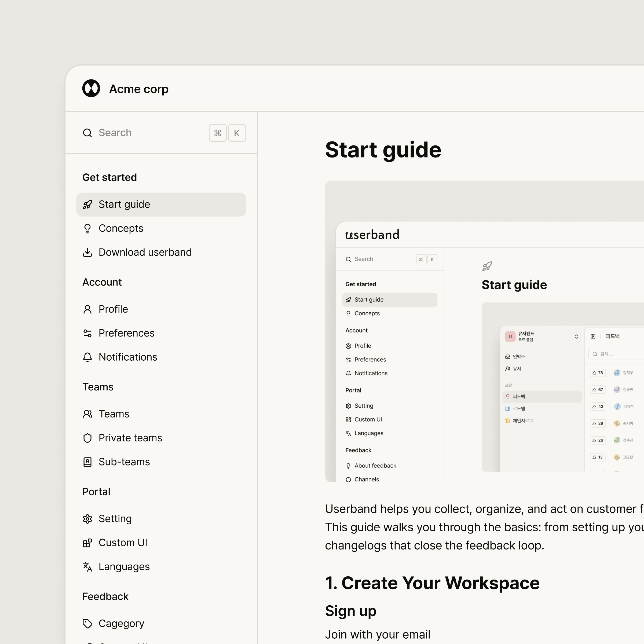Viewport: 644px width, 644px height.
Task: Click the Acme corp logo icon
Action: pos(91,88)
